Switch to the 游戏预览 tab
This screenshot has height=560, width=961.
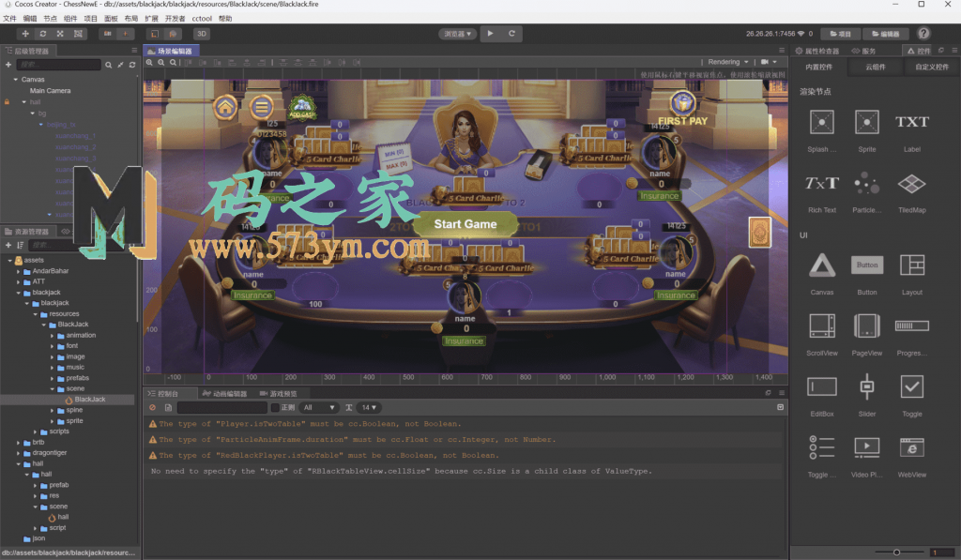[x=278, y=394]
